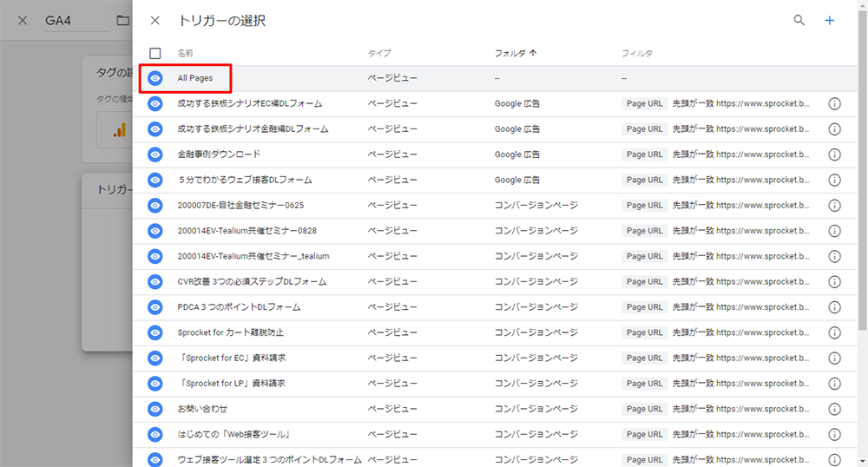Viewport: 868px width, 467px height.
Task: Open info icon for 200014EV-Tealium共催セミナー_tealium row
Action: [834, 256]
